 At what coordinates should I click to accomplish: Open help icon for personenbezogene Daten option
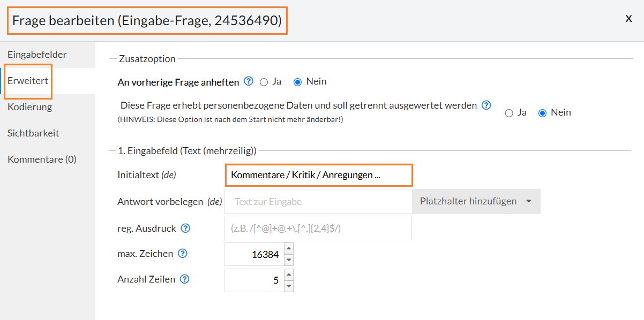coord(486,105)
